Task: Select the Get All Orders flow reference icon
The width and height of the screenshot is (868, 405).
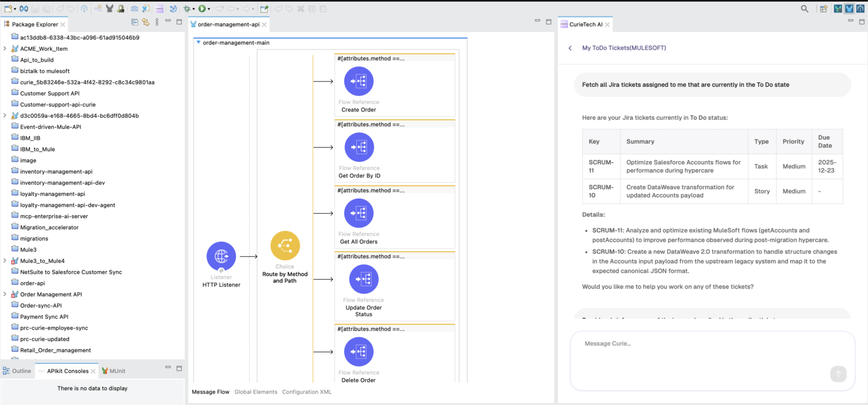Action: point(359,214)
